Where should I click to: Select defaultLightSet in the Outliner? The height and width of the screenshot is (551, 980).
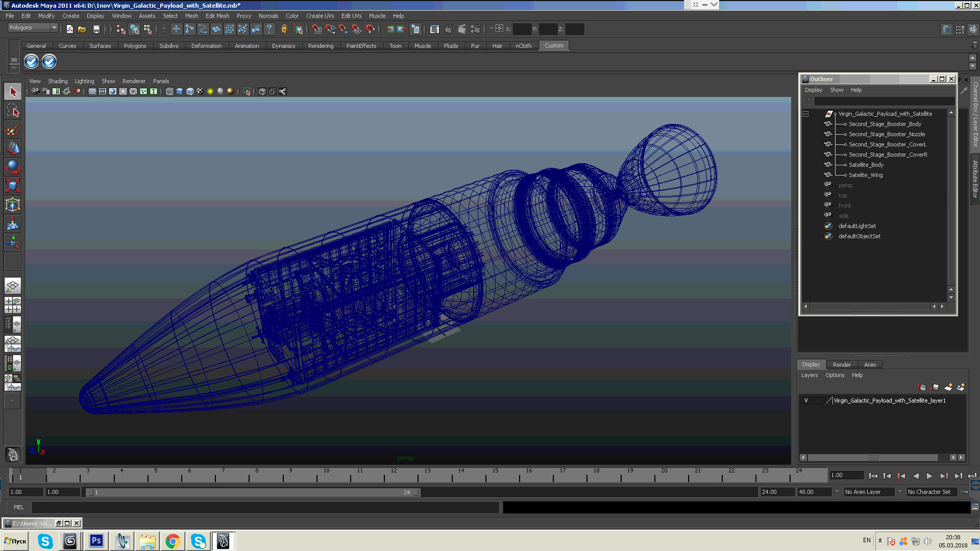(857, 226)
